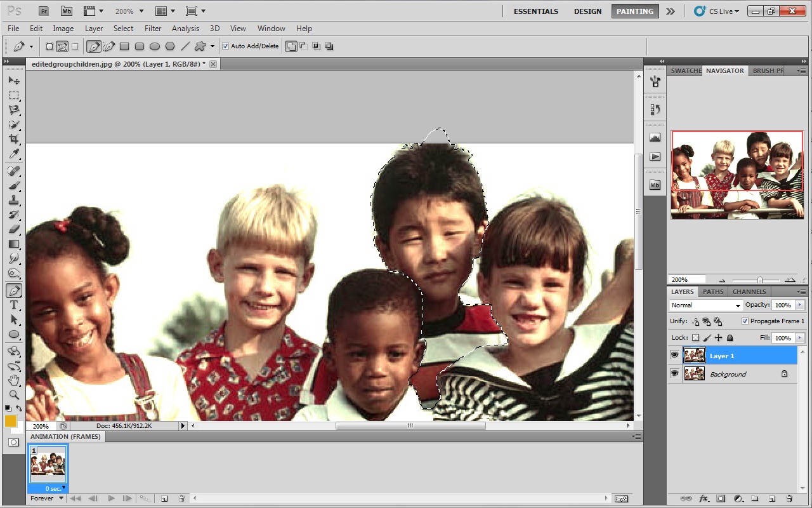Image resolution: width=812 pixels, height=508 pixels.
Task: Switch to the Design workspace
Action: click(588, 11)
